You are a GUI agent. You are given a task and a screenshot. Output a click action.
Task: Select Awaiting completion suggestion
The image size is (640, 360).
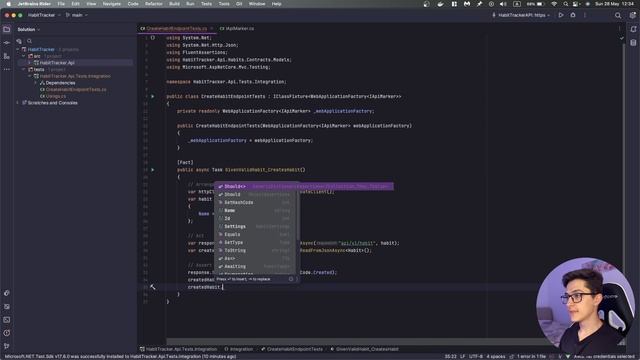(x=256, y=266)
